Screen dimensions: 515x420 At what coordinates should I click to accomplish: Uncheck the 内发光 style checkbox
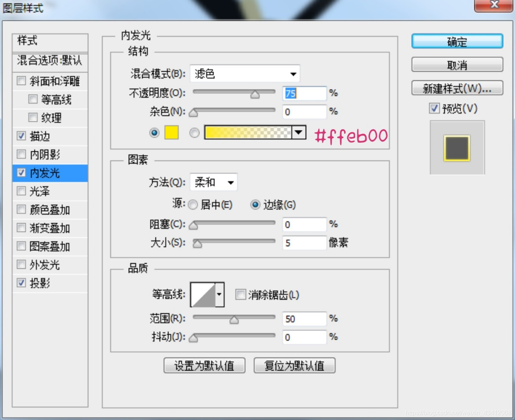21,173
